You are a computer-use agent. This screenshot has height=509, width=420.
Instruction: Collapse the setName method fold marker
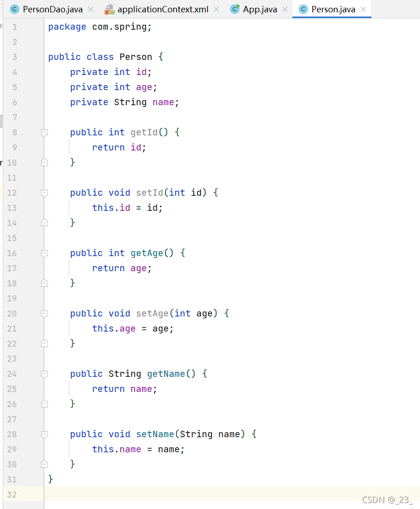(x=44, y=434)
